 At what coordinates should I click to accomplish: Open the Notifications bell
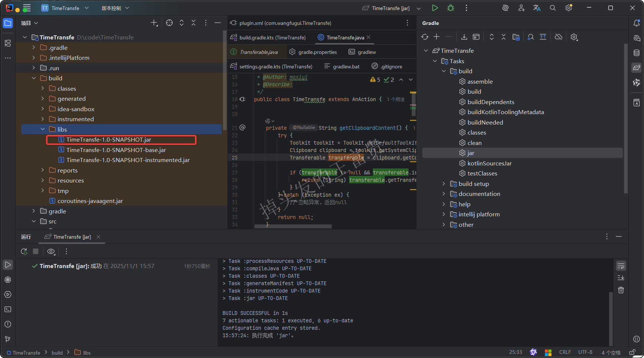(637, 23)
